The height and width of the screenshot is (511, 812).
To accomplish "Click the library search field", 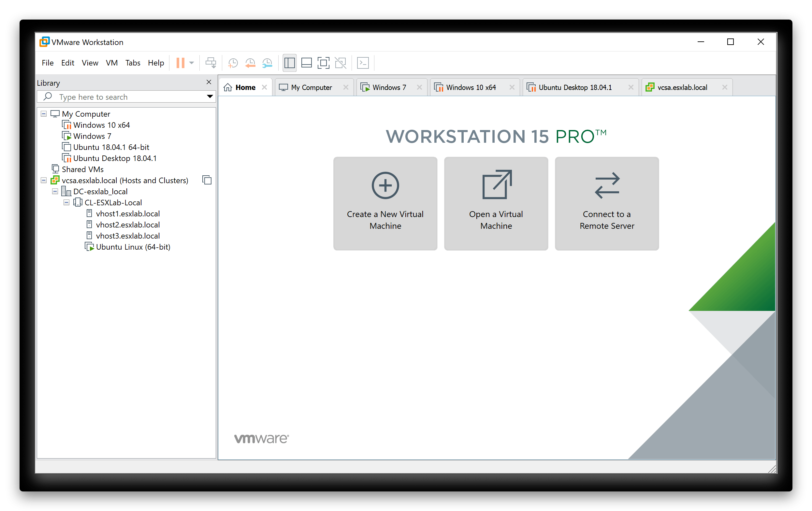I will [126, 97].
